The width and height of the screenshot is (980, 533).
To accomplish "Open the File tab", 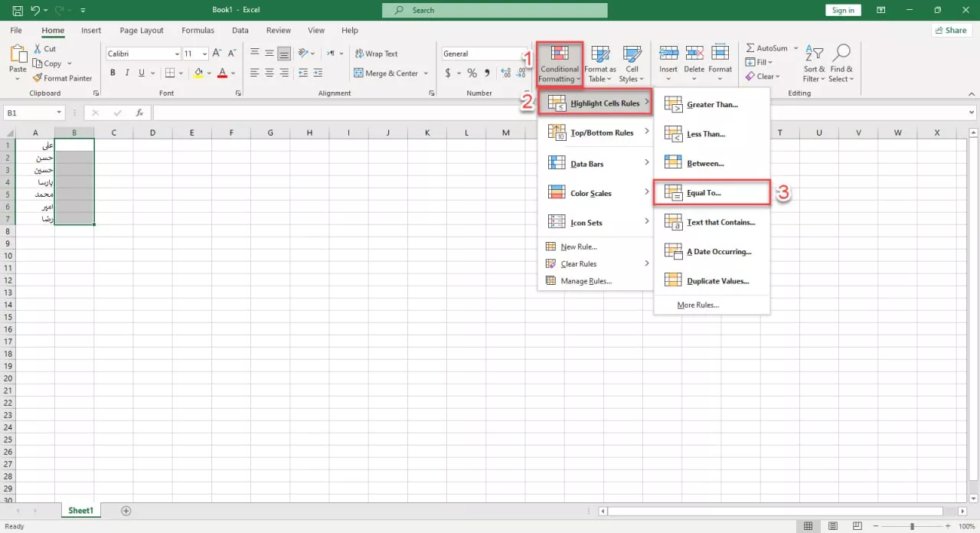I will (16, 31).
